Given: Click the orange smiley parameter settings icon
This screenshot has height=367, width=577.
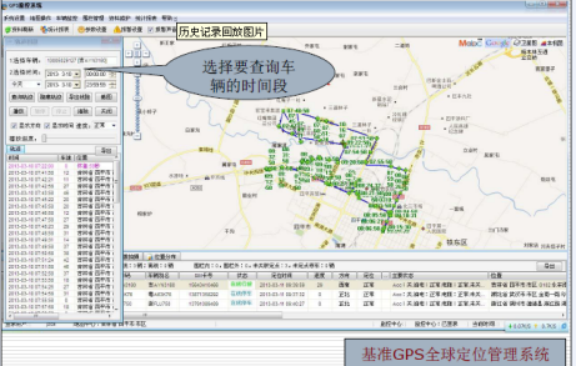Looking at the screenshot, I should click(x=81, y=29).
